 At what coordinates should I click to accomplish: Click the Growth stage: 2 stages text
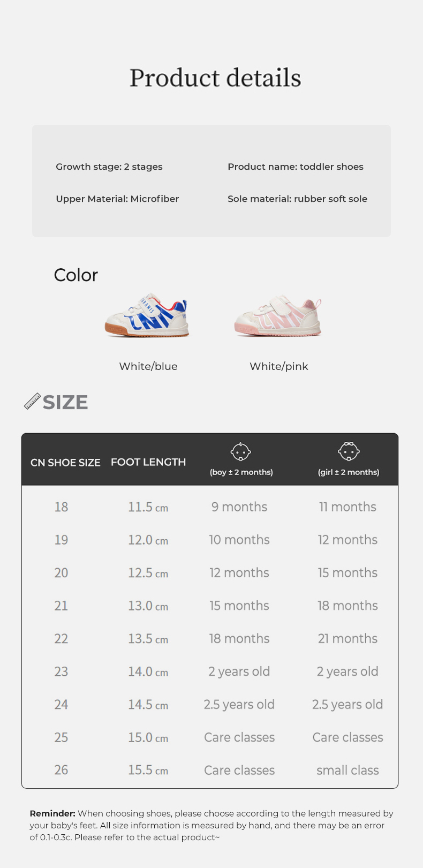pyautogui.click(x=109, y=167)
